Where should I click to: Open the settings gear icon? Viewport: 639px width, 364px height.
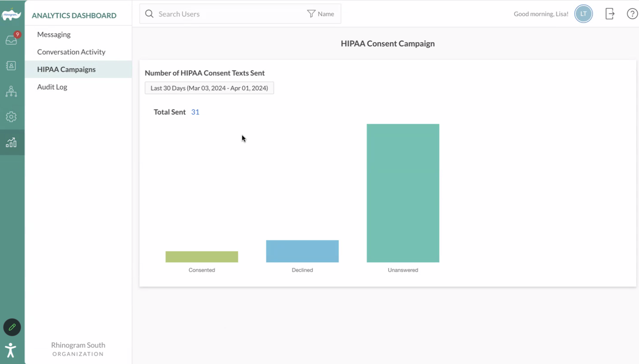[x=11, y=117]
